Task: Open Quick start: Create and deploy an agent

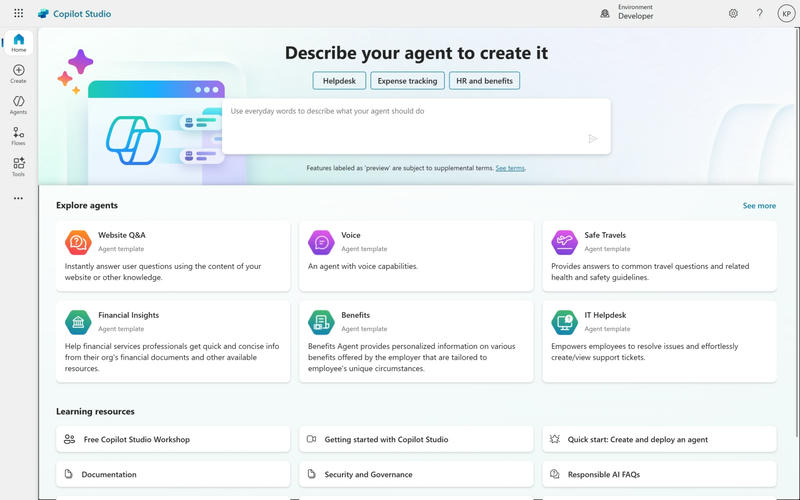Action: click(659, 439)
